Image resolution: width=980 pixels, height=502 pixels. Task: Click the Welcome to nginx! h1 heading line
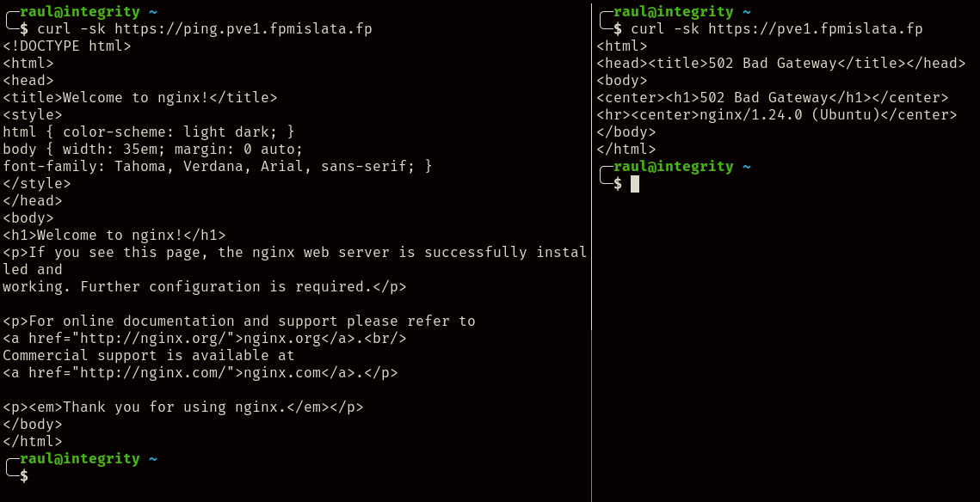[x=114, y=236]
